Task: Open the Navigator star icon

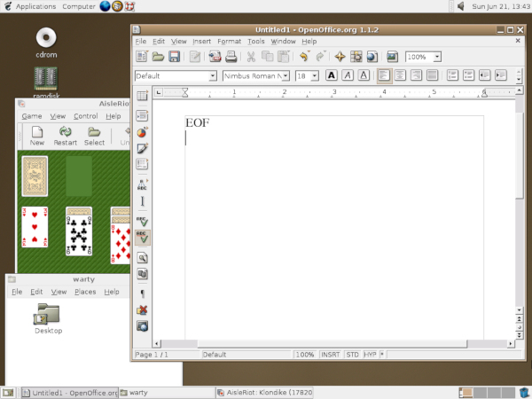Action: pos(340,57)
